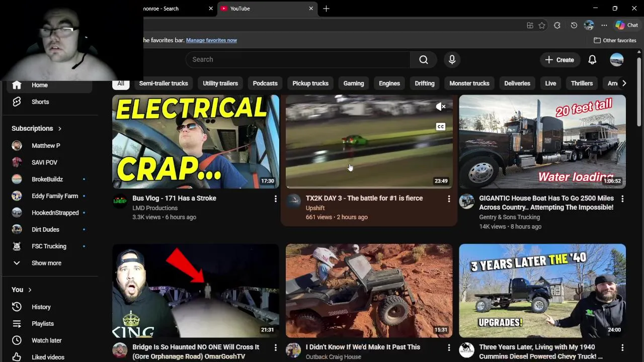Open HookednStrapped subscription channel
Viewport: 644px width, 362px height.
[x=49, y=213]
